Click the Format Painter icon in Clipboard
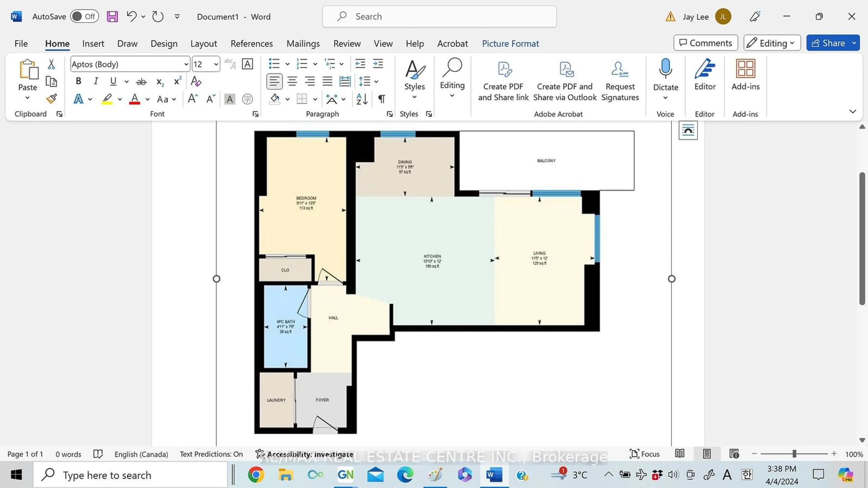Viewport: 868px width, 488px height. [x=52, y=98]
